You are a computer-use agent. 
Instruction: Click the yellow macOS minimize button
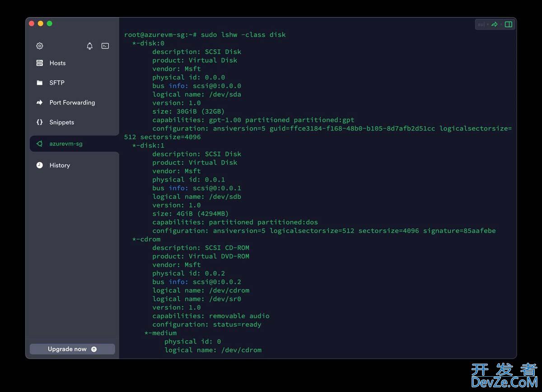pyautogui.click(x=41, y=23)
